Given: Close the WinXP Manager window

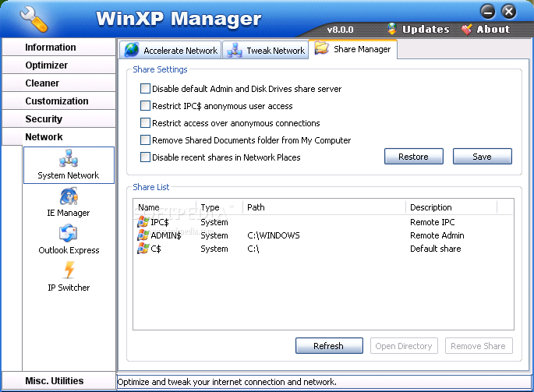Looking at the screenshot, I should point(509,12).
